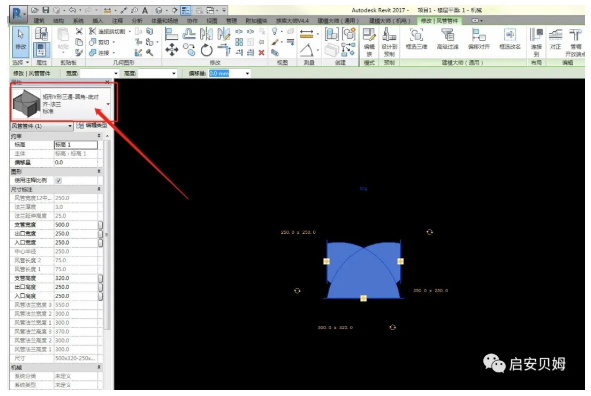The image size is (591, 396).
Task: Select the Offset tool in Modify panel
Action: [189, 34]
